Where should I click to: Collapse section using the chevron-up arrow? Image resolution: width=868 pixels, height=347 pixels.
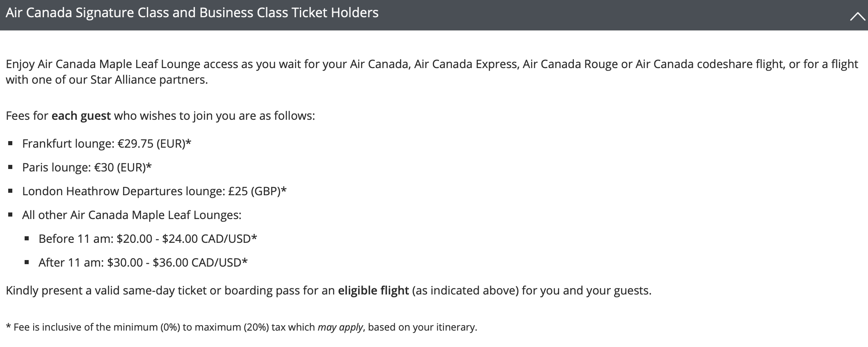858,17
